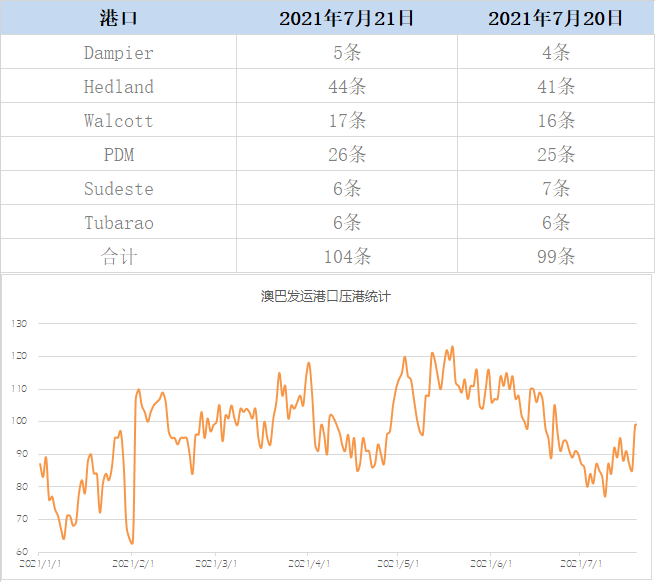Click the 120 y-axis label
Viewport: 655px width, 582px height.
tap(19, 356)
